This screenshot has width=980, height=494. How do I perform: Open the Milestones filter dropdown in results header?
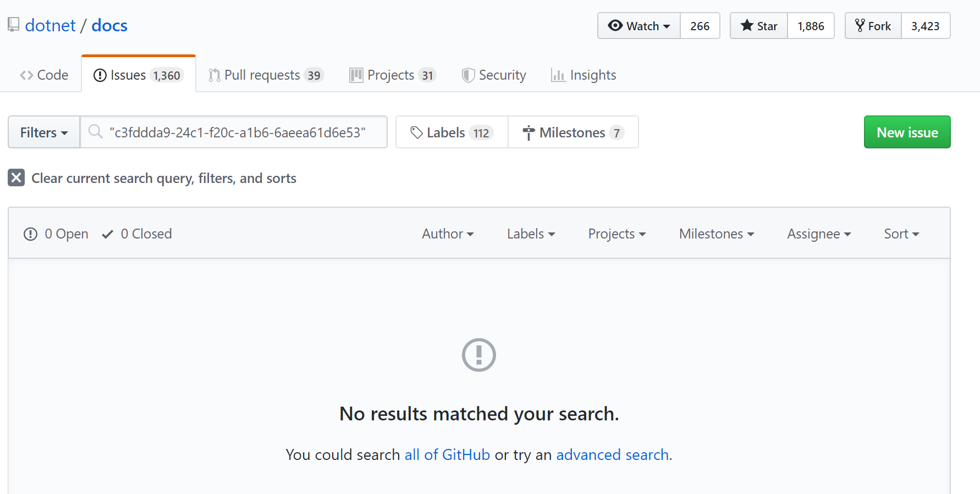tap(717, 234)
